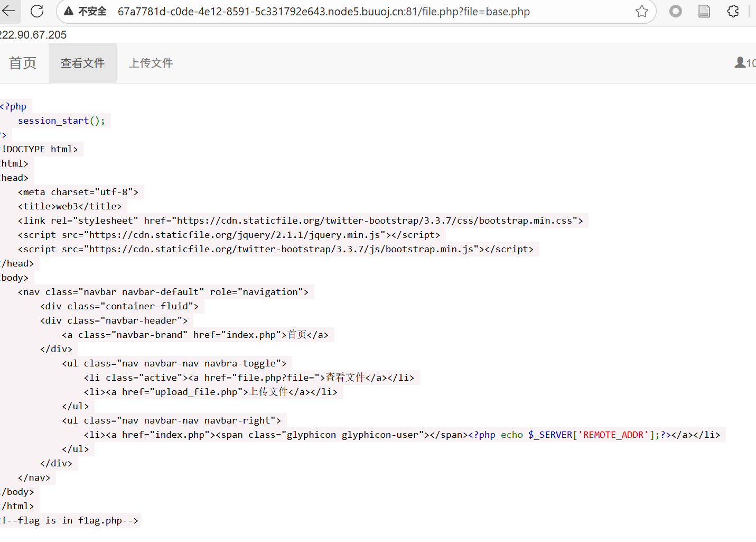
Task: Click the file.php?file= list item code line
Action: click(249, 378)
